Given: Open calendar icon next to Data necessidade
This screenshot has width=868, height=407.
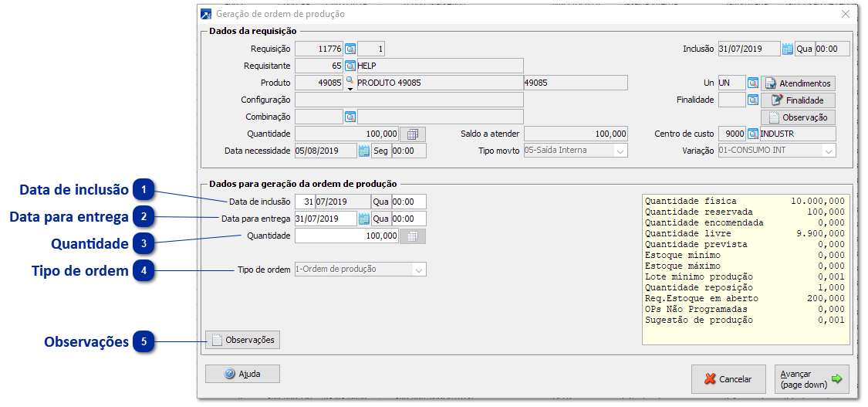Looking at the screenshot, I should (x=363, y=151).
